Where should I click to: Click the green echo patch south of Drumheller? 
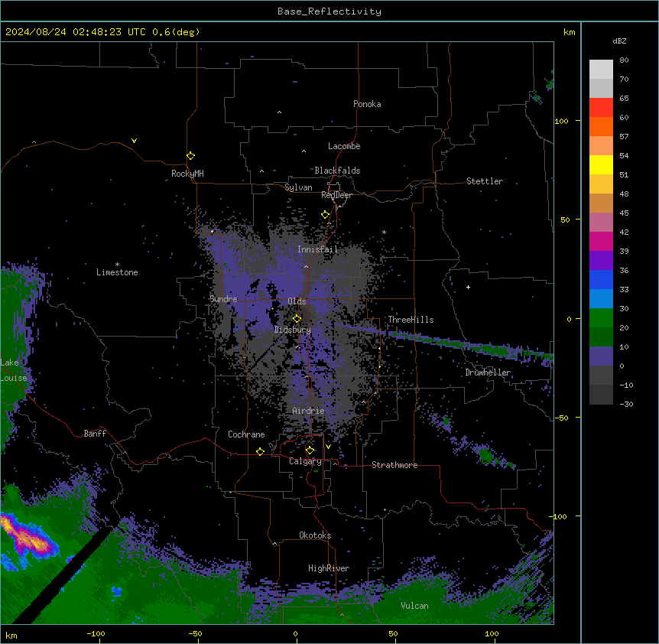(x=486, y=455)
